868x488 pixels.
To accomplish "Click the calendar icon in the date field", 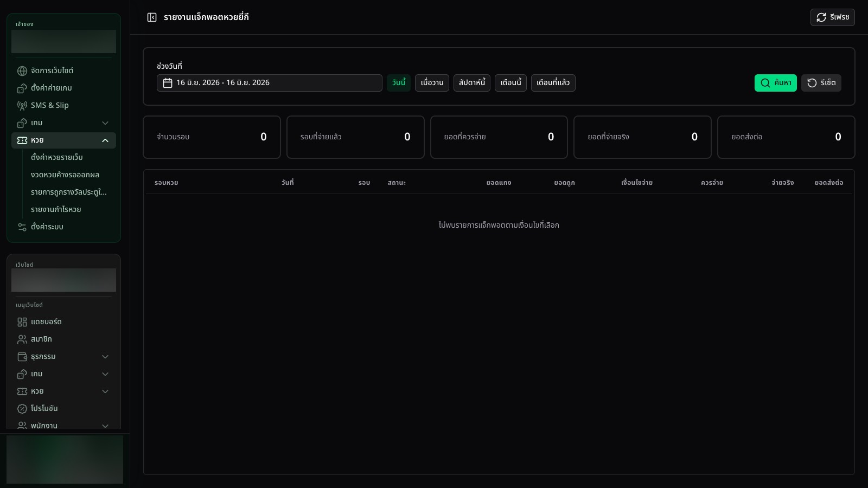I will (x=168, y=83).
